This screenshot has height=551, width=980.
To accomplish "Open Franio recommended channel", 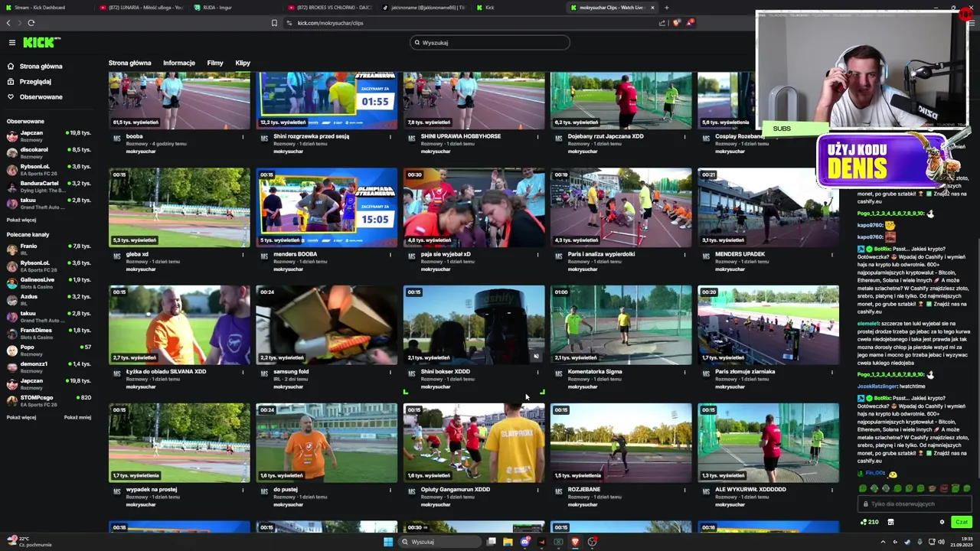I will 49,249.
